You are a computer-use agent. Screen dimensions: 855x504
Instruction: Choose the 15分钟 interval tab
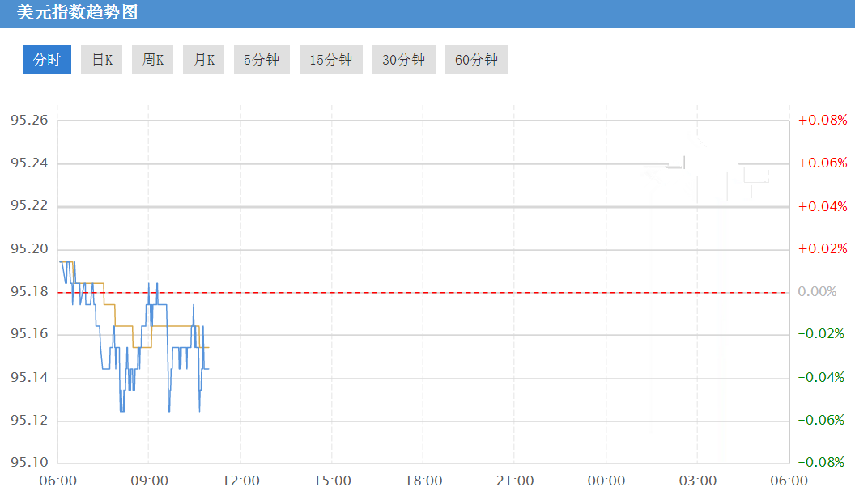point(331,60)
